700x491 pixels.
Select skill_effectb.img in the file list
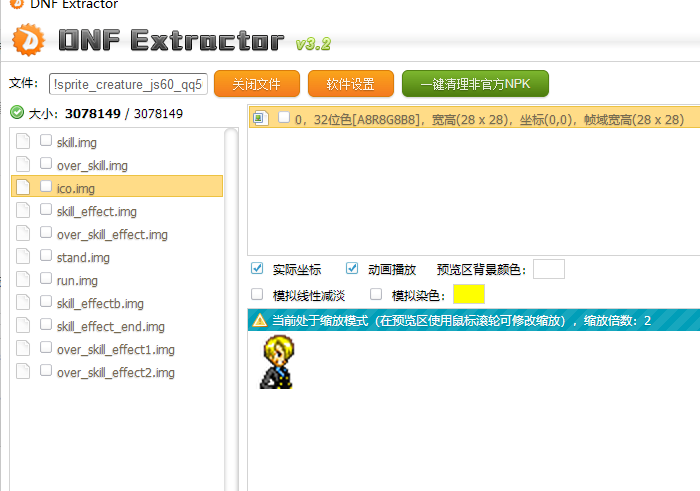[x=100, y=304]
